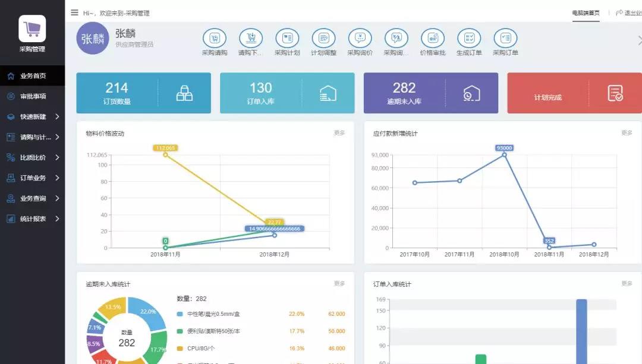Screen dimensions: 642x364
Task: Expand the 请购与计… submenu arrow
Action: (57, 137)
